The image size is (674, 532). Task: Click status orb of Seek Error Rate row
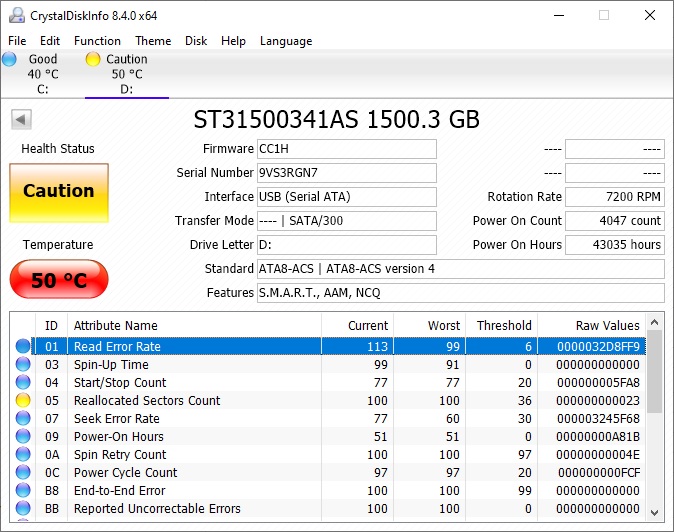tap(23, 419)
